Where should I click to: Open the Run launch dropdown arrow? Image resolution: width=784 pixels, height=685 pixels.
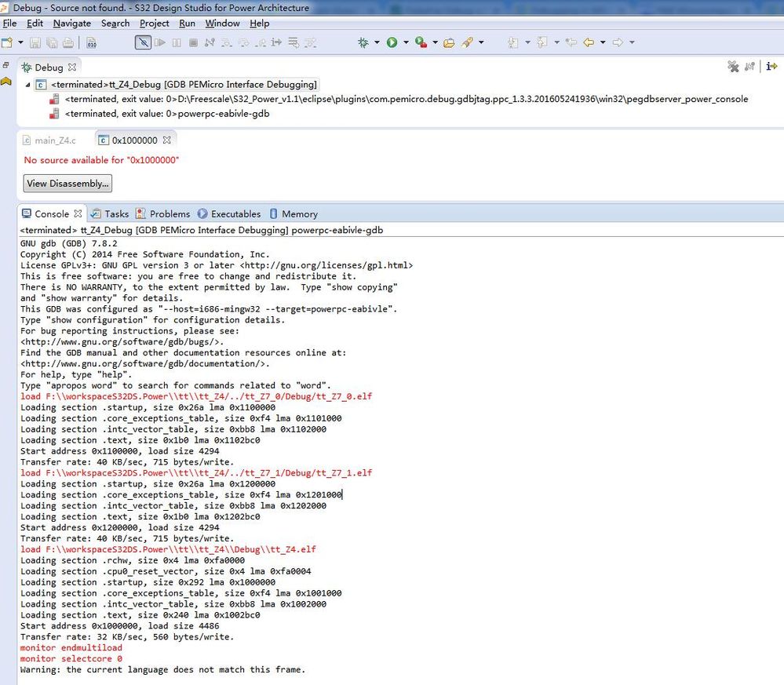[x=406, y=42]
